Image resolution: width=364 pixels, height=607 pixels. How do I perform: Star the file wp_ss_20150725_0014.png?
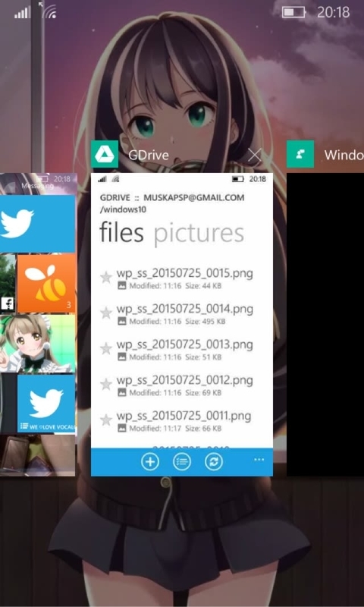pyautogui.click(x=106, y=313)
